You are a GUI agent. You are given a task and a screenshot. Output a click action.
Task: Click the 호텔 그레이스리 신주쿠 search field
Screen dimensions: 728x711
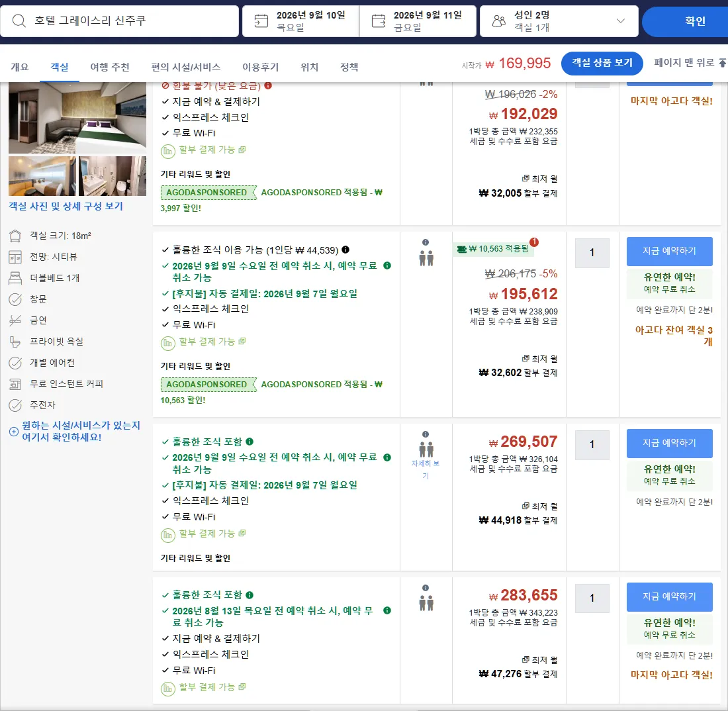[x=120, y=21]
